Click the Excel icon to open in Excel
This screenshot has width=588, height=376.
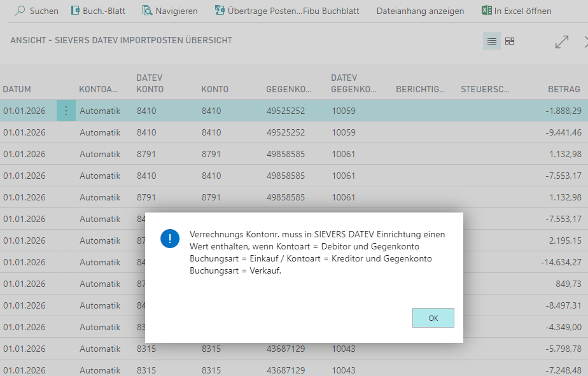486,11
